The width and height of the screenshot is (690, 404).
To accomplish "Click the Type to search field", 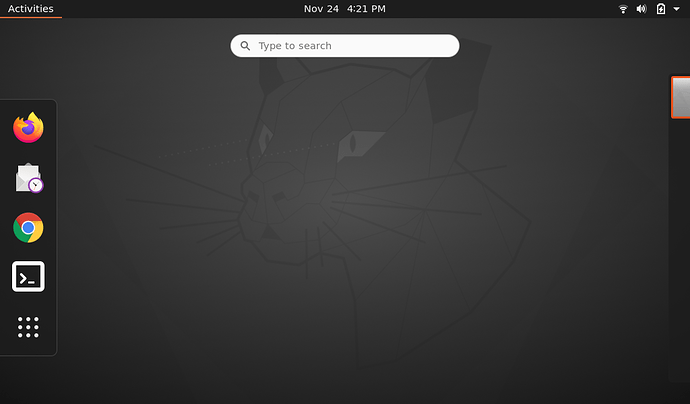I will 345,46.
